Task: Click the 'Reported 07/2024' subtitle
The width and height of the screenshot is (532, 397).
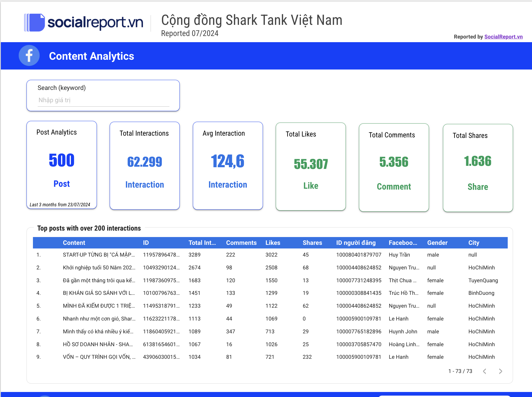Action: tap(190, 33)
